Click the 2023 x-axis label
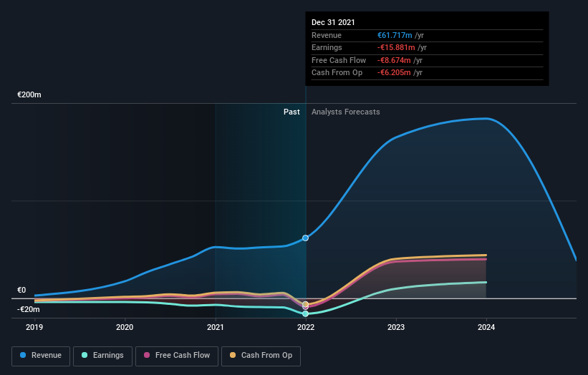 [x=396, y=327]
